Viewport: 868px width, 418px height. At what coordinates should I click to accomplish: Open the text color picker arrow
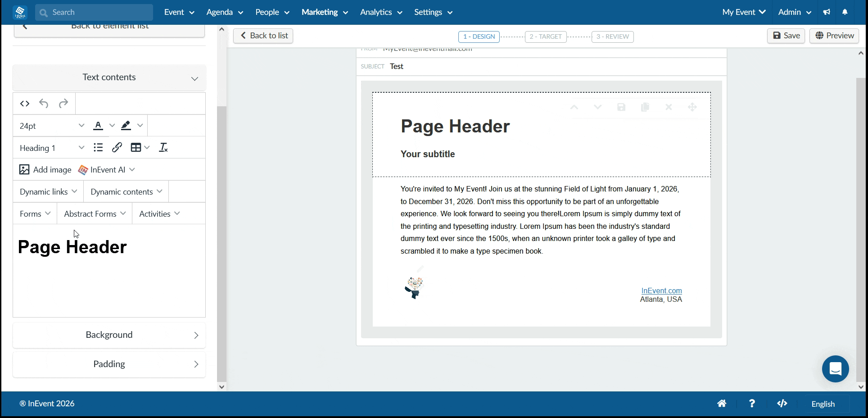coord(112,126)
